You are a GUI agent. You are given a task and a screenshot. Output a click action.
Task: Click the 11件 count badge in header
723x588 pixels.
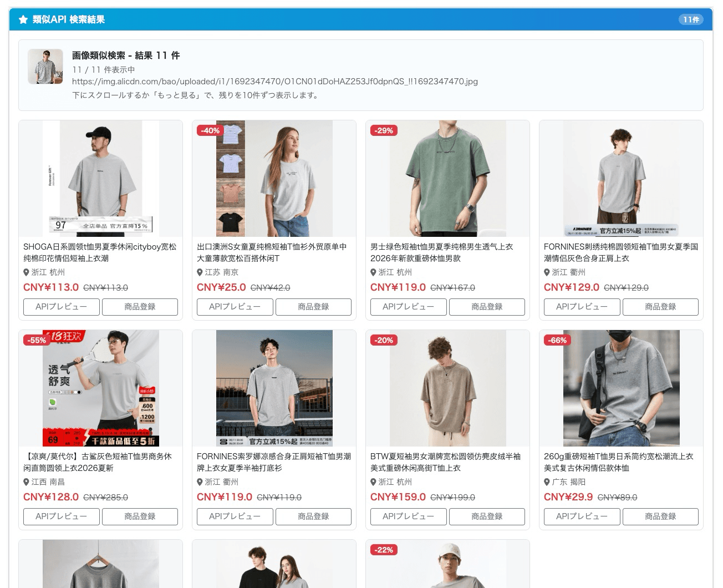[x=691, y=19]
